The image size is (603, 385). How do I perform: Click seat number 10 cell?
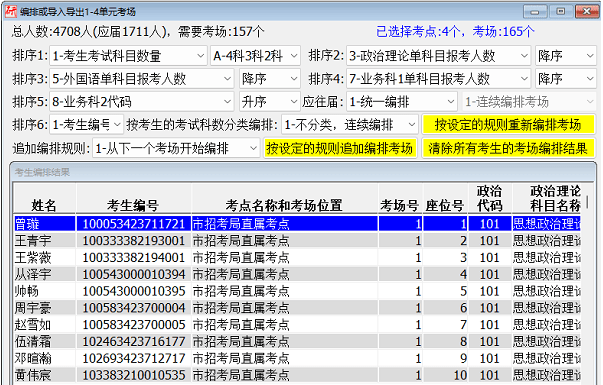445,375
